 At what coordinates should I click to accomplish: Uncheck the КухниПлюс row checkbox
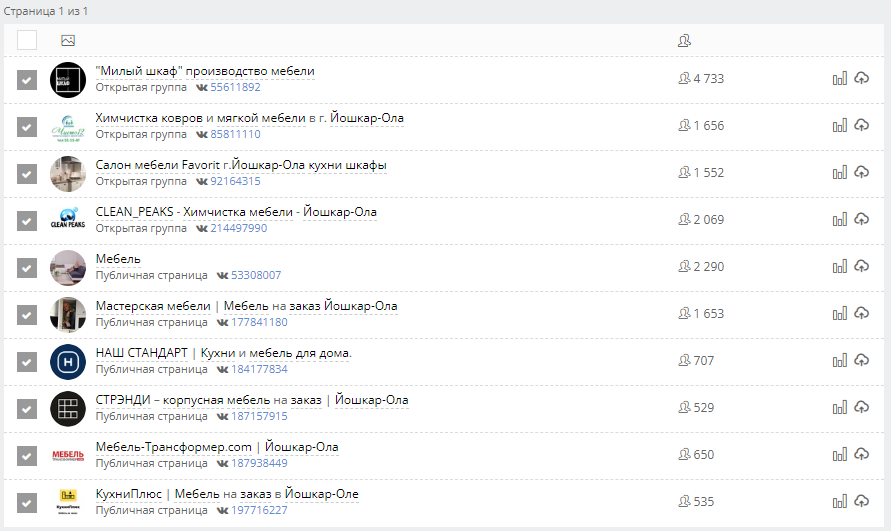click(27, 503)
